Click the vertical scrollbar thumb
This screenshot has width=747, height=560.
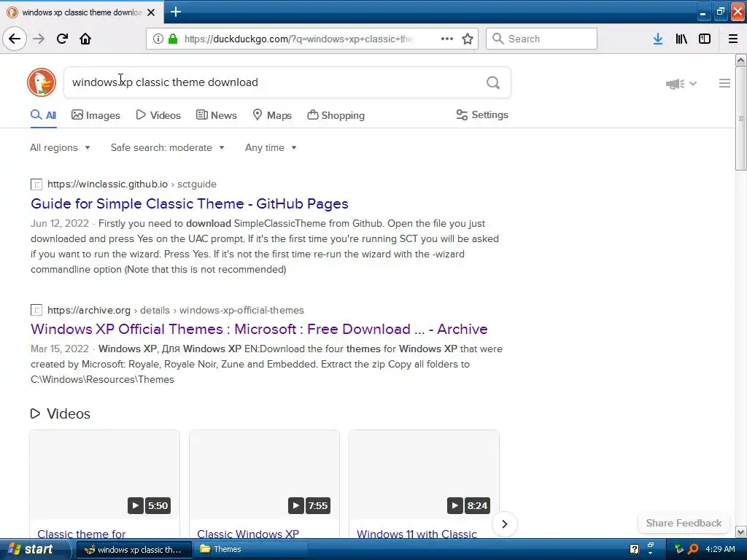pos(740,118)
